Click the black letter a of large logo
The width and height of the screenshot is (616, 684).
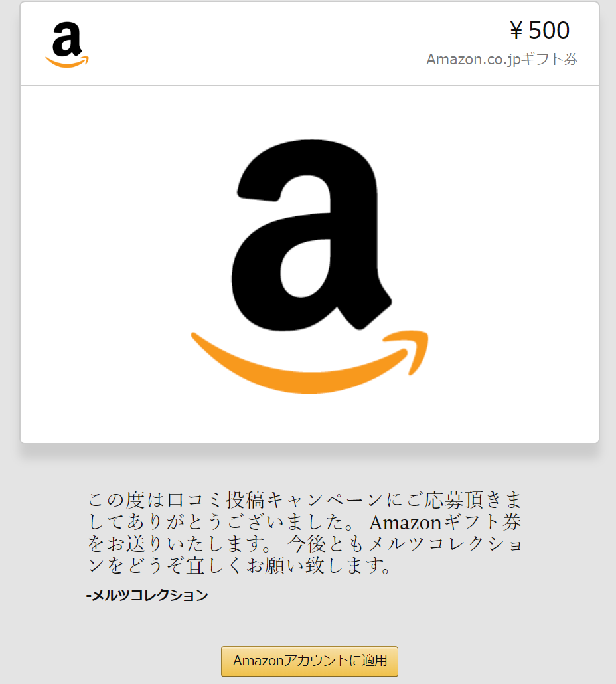click(311, 234)
